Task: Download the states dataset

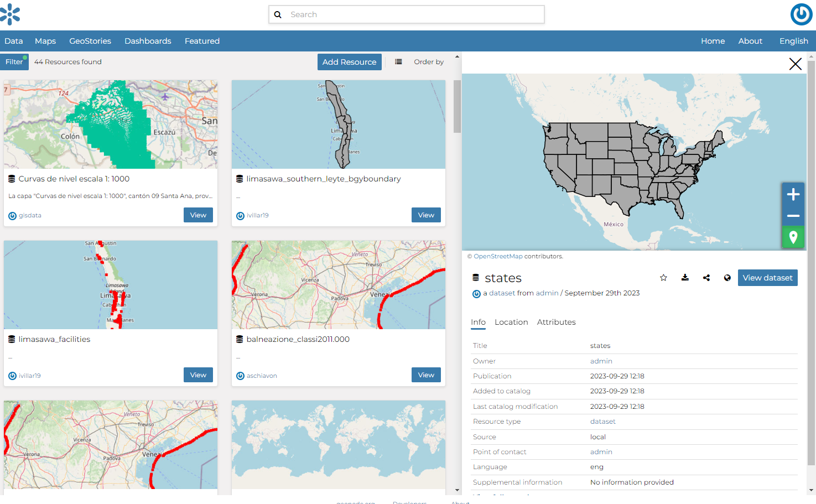Action: tap(685, 277)
